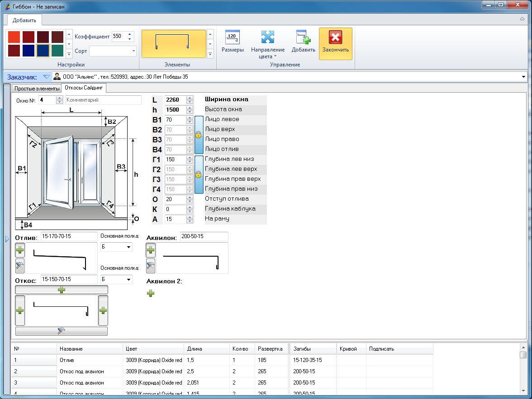Decrease the h window height spinner

pos(190,112)
